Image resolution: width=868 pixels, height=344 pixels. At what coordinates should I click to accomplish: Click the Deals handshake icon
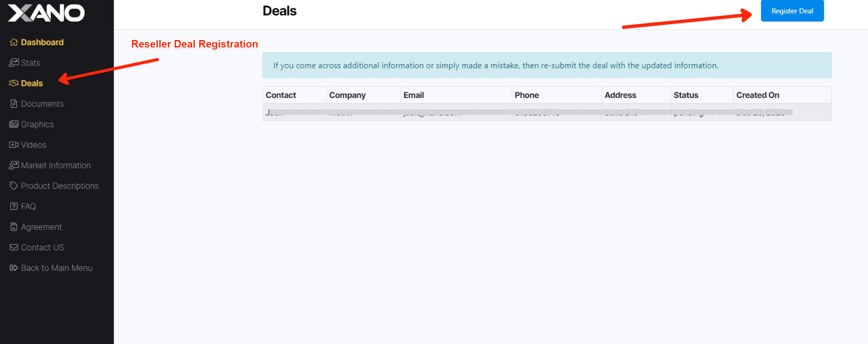(x=14, y=83)
